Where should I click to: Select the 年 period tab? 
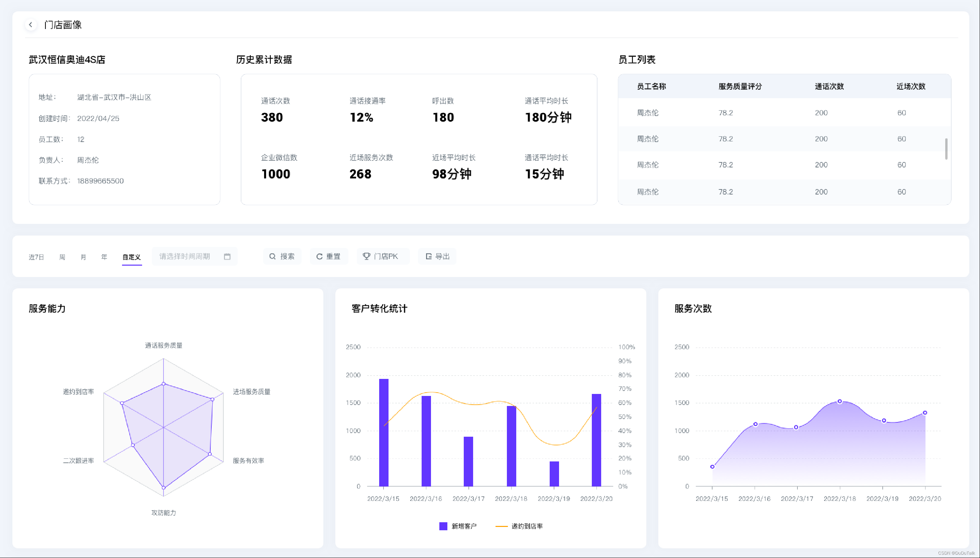coord(104,257)
